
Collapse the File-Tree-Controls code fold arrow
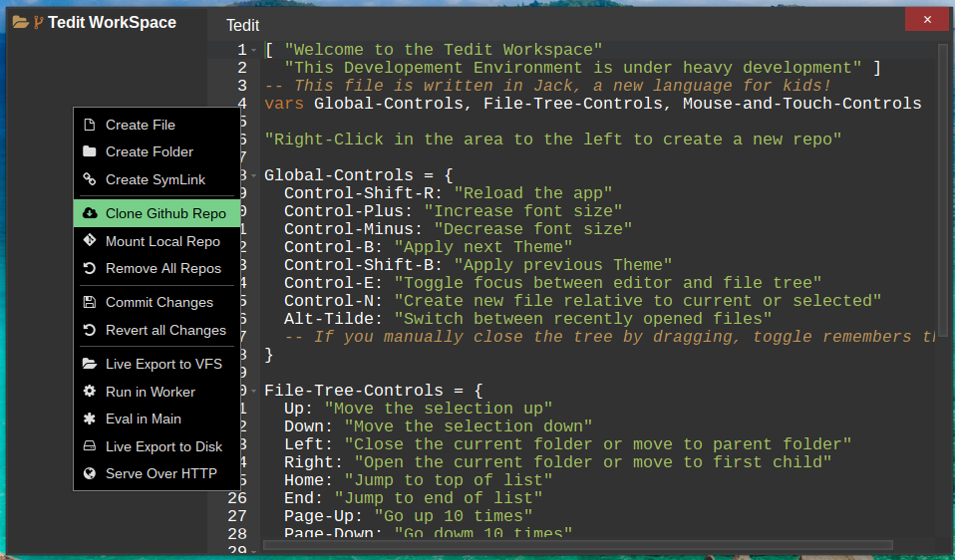point(254,391)
